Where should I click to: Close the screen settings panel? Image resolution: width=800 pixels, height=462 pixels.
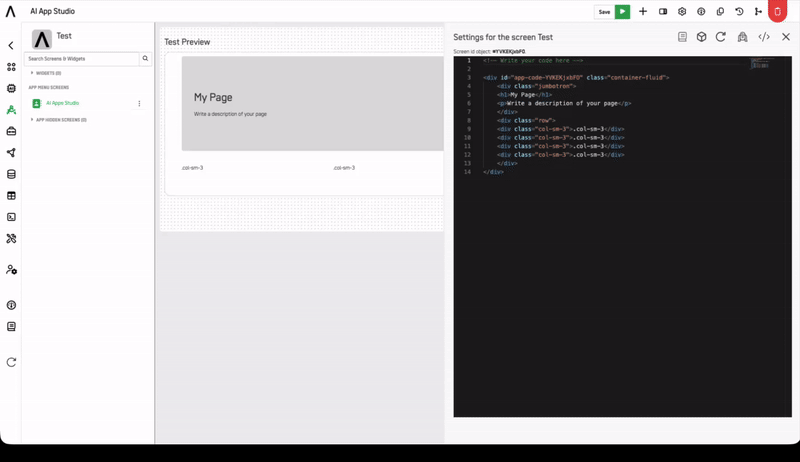(x=786, y=37)
